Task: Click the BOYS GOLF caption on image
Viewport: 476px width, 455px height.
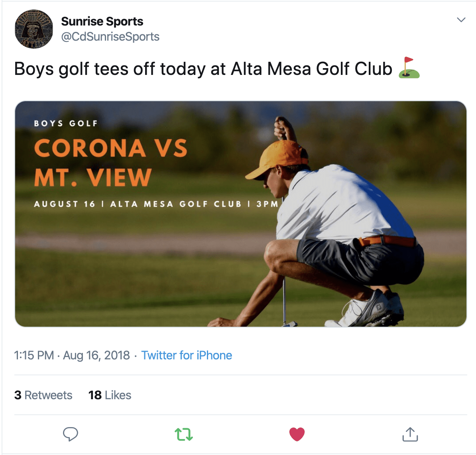Action: pos(66,124)
